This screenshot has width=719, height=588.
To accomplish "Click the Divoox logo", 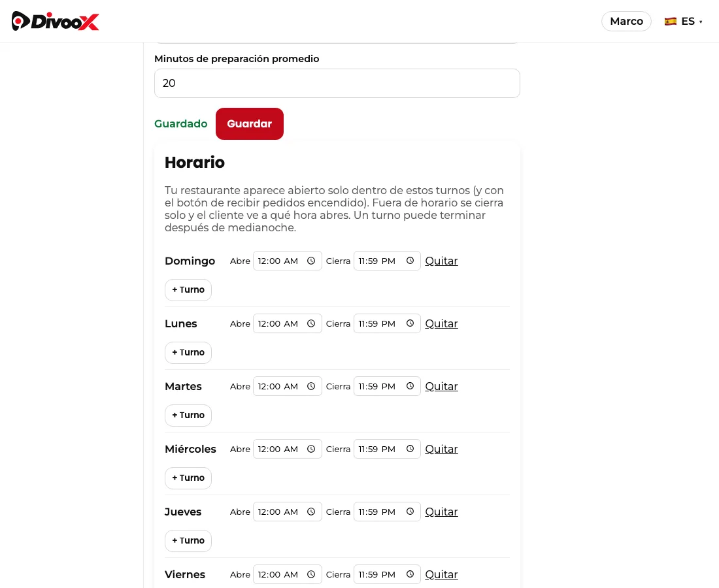I will 55,21.
